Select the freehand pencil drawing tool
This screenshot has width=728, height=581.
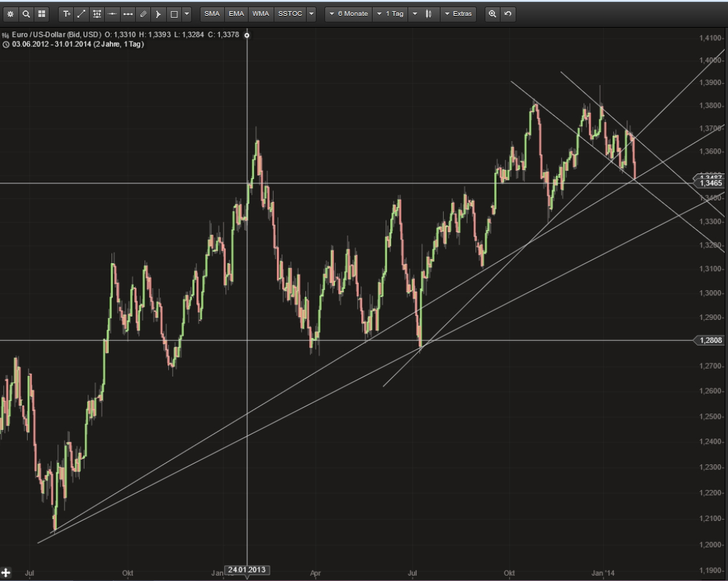(x=143, y=13)
